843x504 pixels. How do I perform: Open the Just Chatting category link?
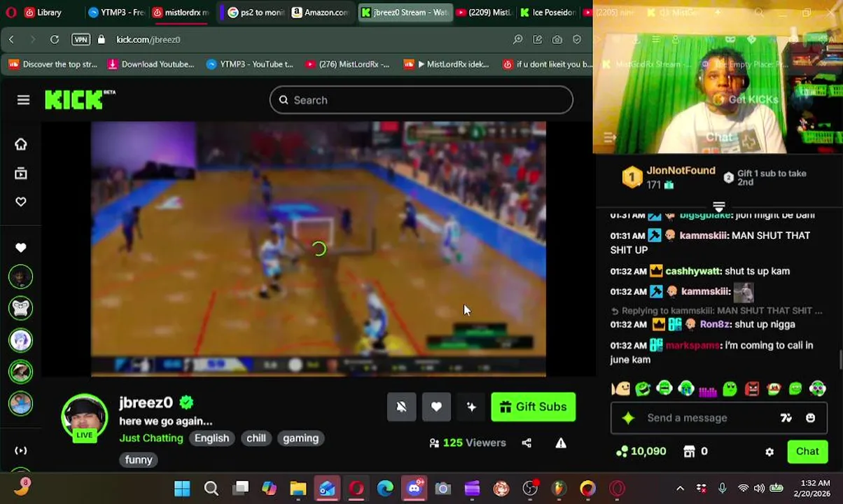click(x=151, y=438)
